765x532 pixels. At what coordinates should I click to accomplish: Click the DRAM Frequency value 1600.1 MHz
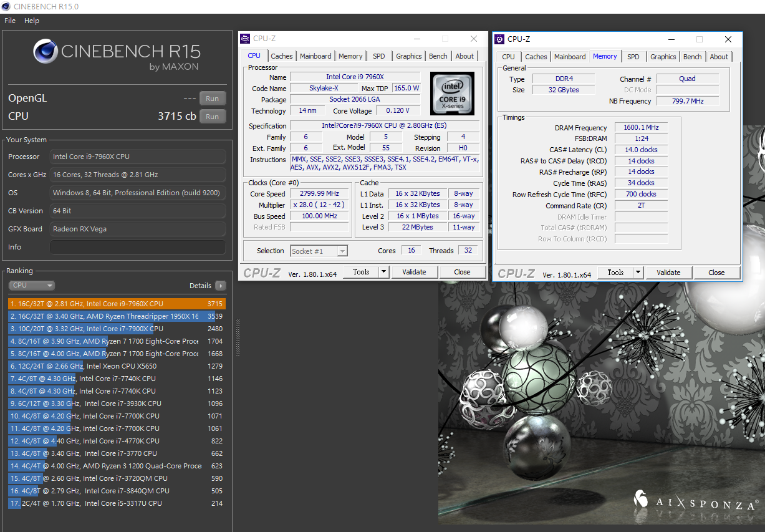(641, 128)
